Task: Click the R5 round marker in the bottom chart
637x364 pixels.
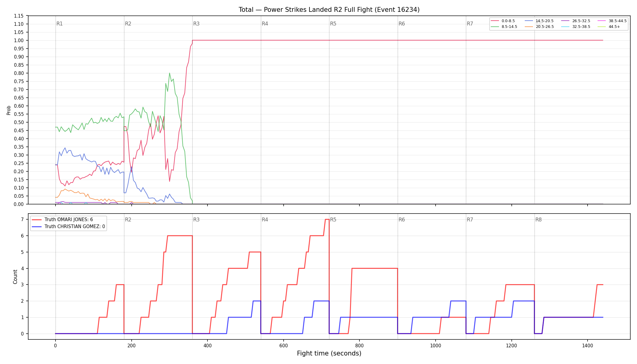Action: point(333,220)
